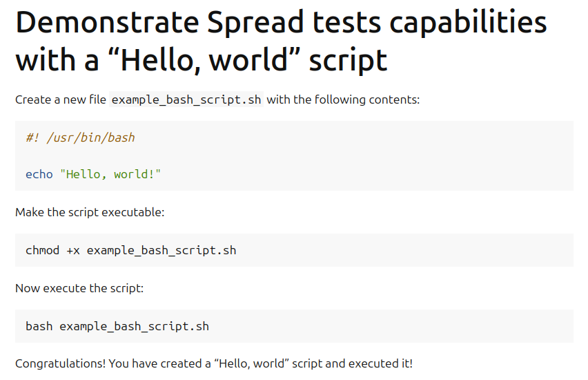
Task: Click the inline code example_bash_script.sh in the first paragraph
Action: [186, 99]
